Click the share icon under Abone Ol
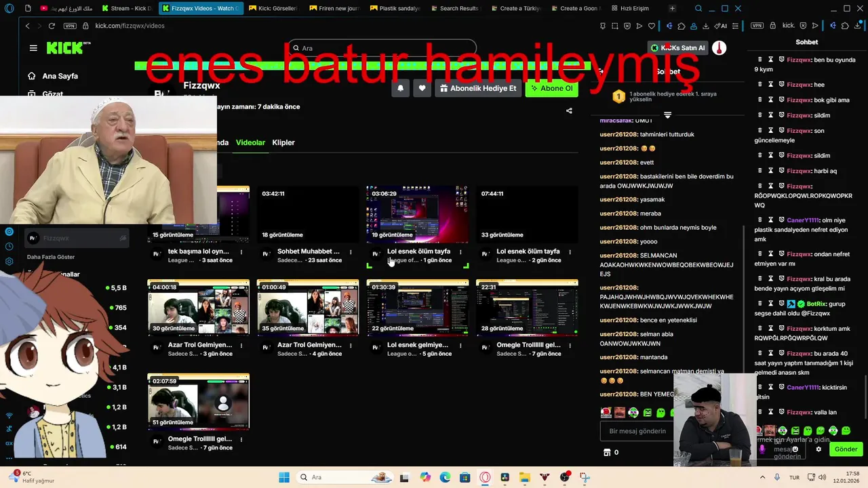Image resolution: width=868 pixels, height=488 pixels. (569, 110)
